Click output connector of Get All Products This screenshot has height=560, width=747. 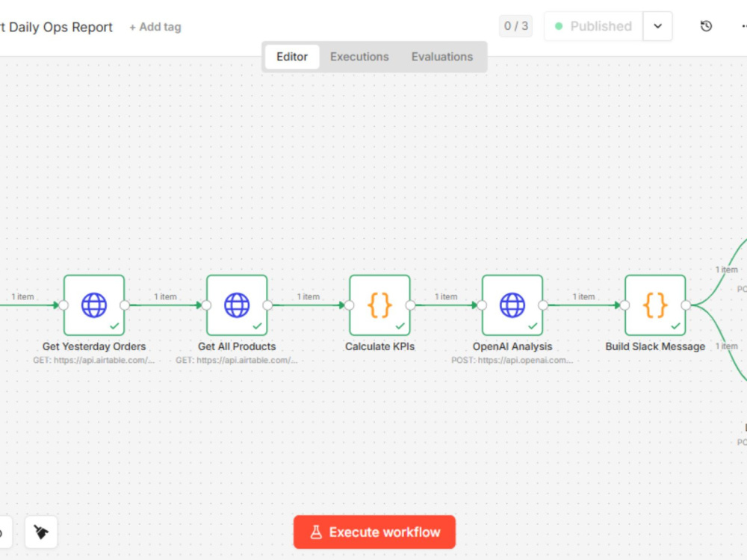tap(267, 305)
